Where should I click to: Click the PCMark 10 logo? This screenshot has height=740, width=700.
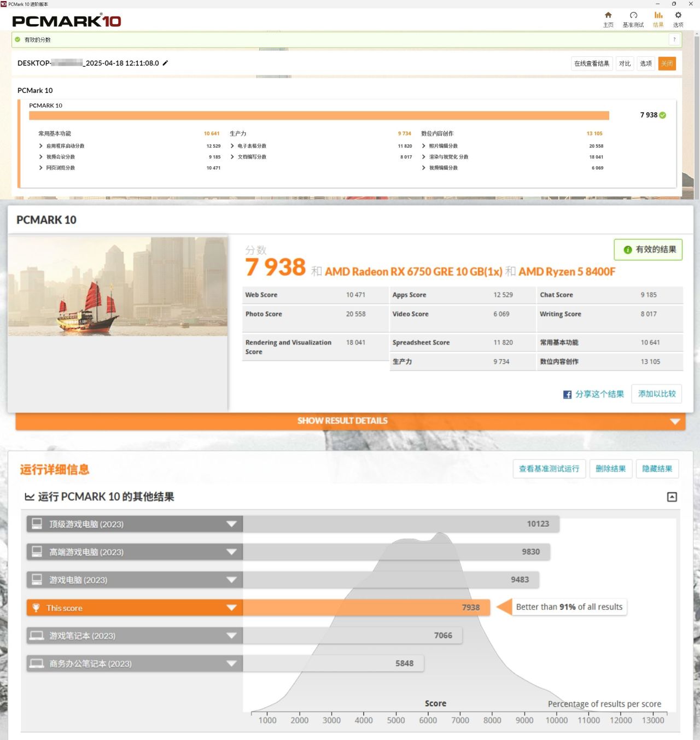point(66,21)
